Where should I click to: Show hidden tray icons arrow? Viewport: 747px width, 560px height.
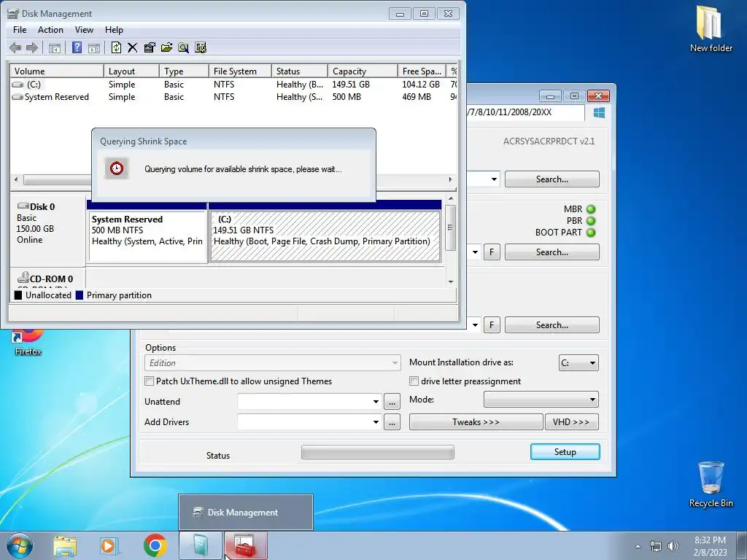(x=638, y=546)
